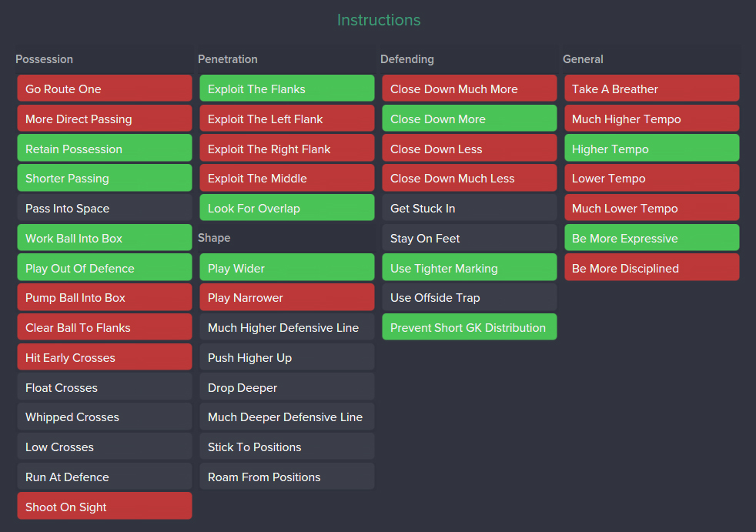Viewport: 756px width, 532px height.
Task: Toggle Use Offside Trap on
Action: (x=469, y=298)
